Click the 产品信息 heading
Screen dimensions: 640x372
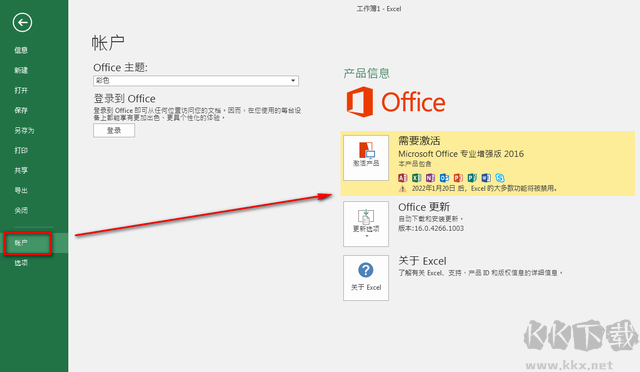point(367,74)
